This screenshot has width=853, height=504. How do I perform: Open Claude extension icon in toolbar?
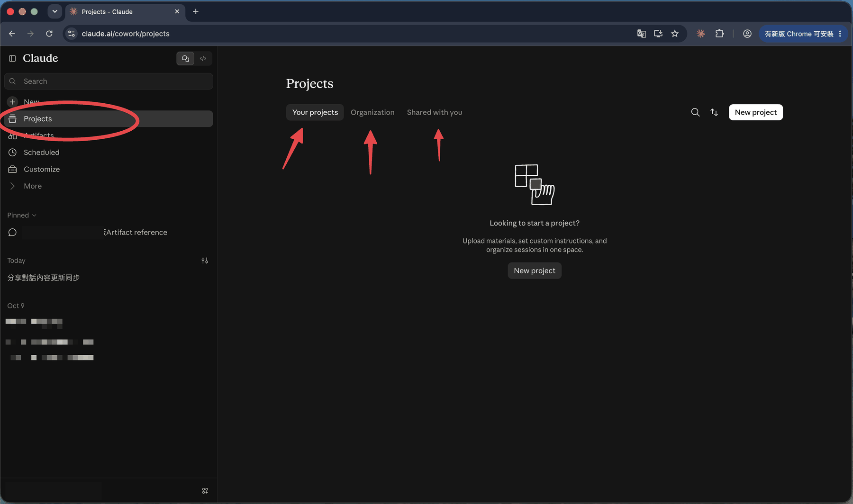(x=701, y=34)
